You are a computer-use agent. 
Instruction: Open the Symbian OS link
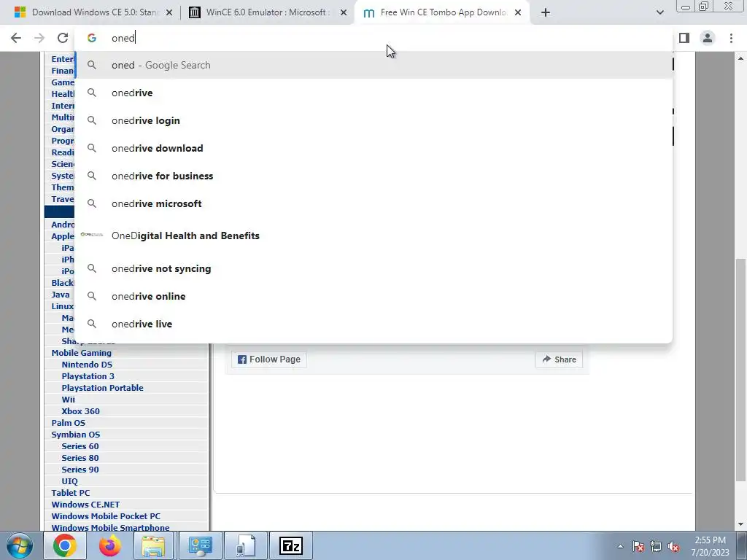point(76,435)
